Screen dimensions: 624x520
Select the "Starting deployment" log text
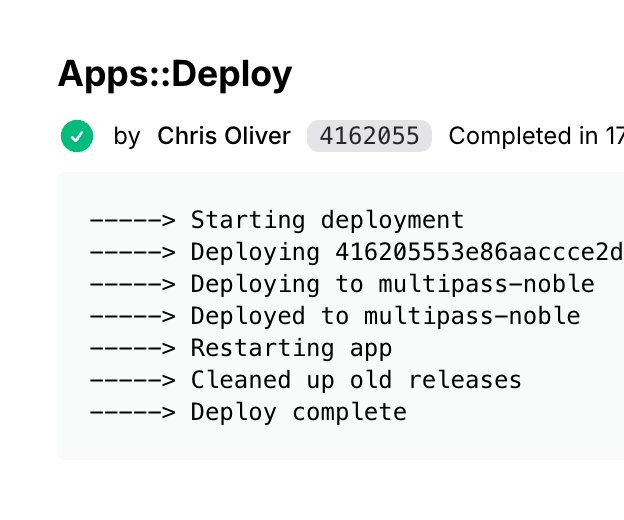click(x=327, y=220)
